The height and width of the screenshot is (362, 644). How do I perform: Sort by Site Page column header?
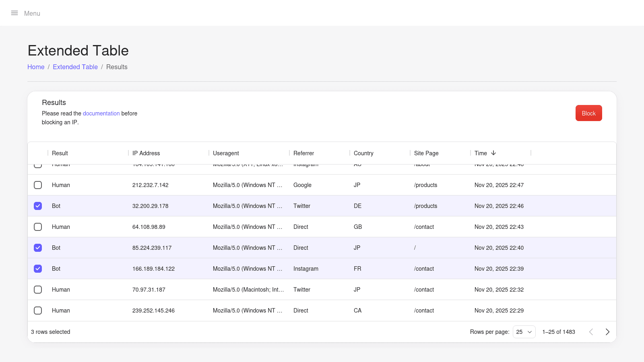[x=426, y=153]
